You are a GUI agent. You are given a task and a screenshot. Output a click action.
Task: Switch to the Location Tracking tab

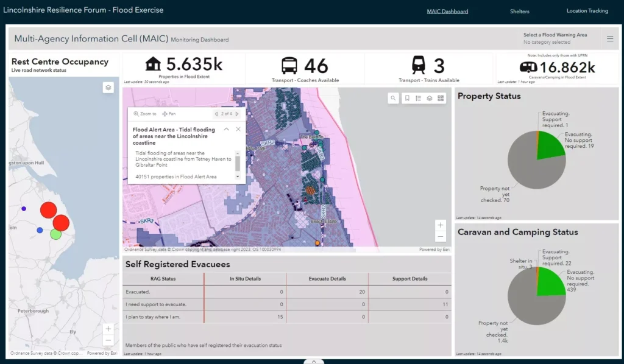click(x=587, y=11)
